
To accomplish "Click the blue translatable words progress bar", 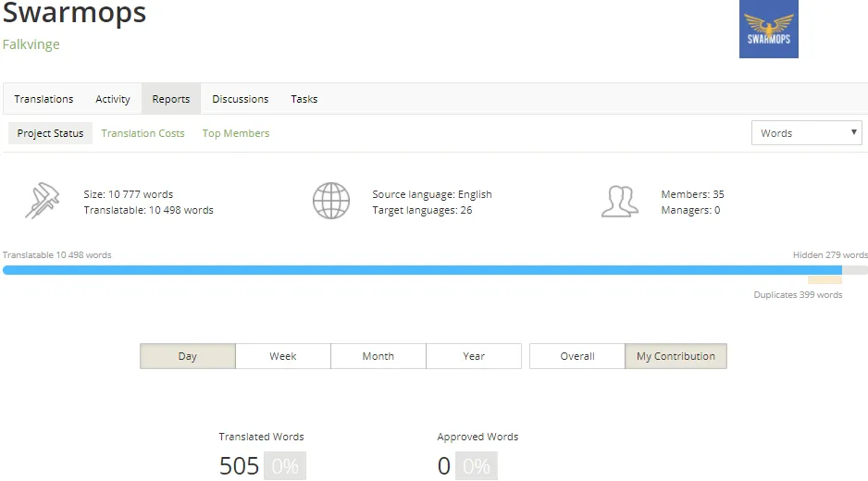I will 422,270.
